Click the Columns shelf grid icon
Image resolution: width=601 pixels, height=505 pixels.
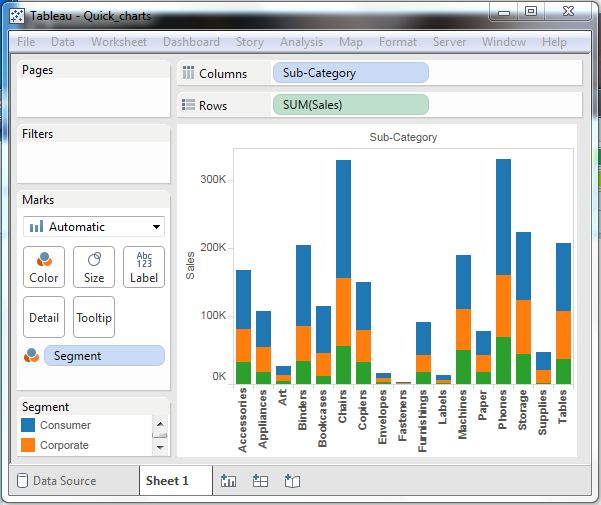[187, 73]
